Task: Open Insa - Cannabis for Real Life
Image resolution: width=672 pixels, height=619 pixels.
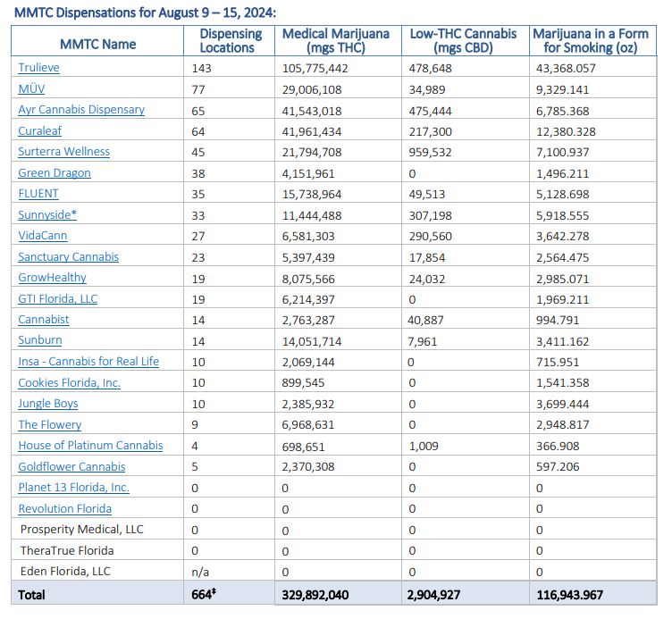Action: coord(88,362)
